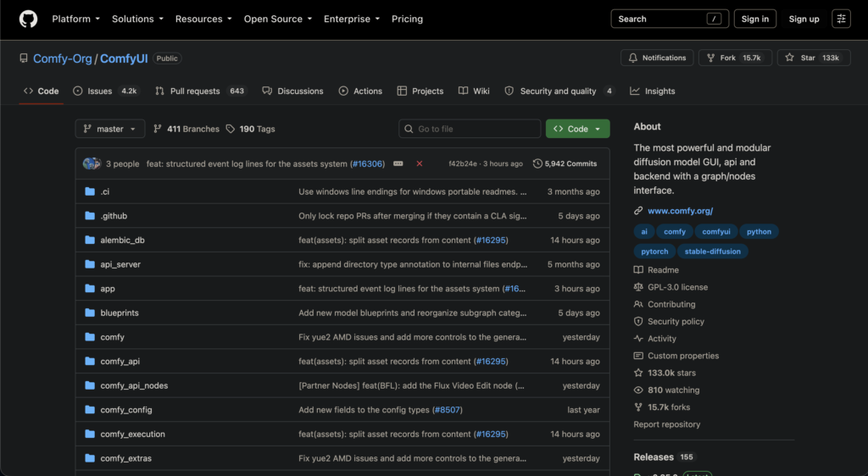868x476 pixels.
Task: Open the tags icon next to 190 Tags
Action: (x=231, y=129)
